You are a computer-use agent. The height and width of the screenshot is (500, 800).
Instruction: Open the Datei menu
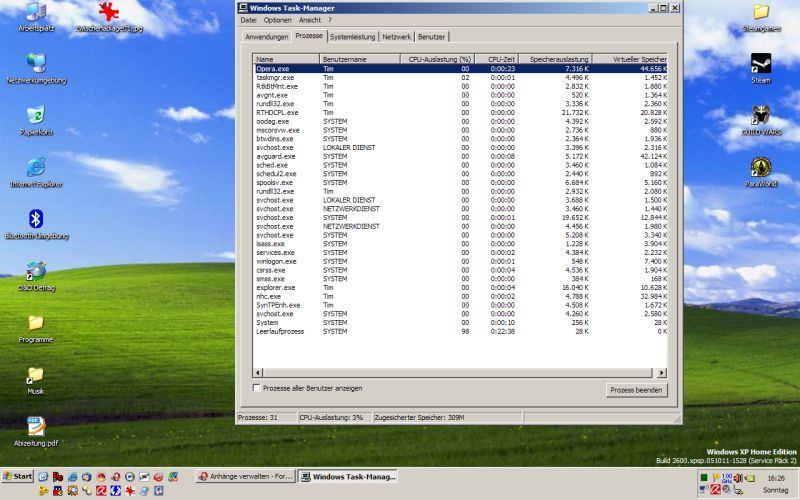click(x=248, y=20)
